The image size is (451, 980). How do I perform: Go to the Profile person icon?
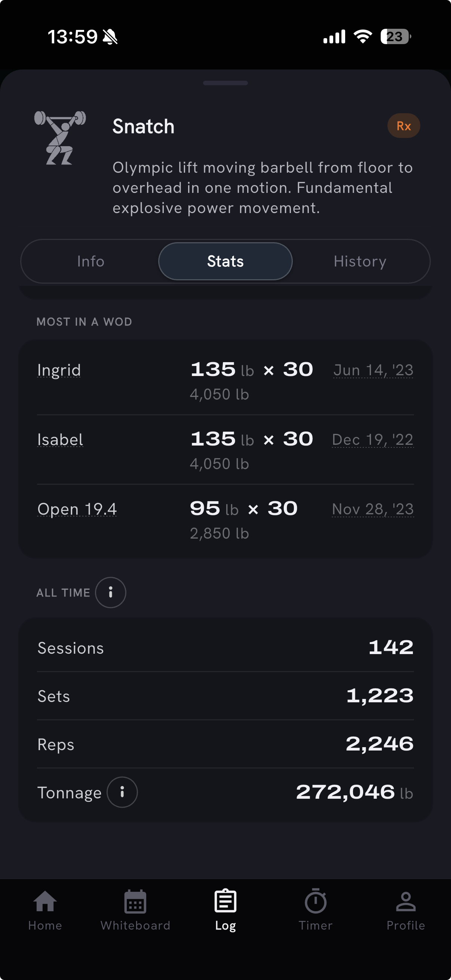(x=406, y=901)
